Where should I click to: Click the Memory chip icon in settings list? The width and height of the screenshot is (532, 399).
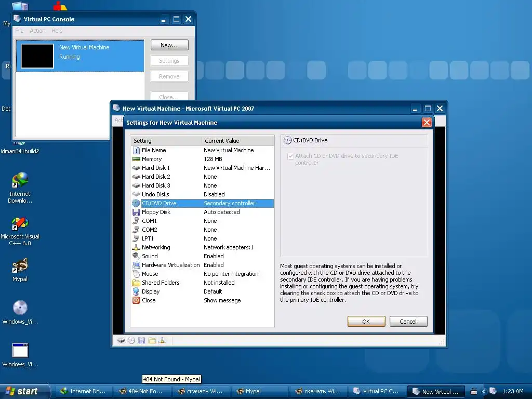coord(136,159)
